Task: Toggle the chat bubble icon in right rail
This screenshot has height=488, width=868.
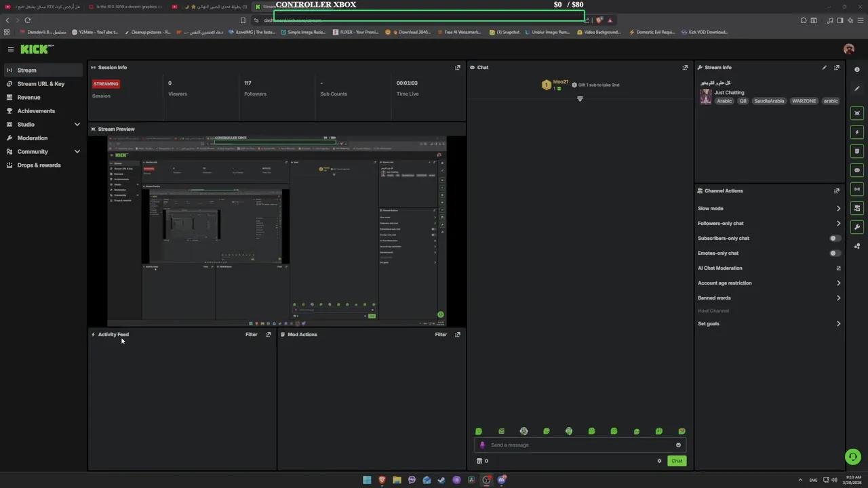Action: [x=857, y=170]
